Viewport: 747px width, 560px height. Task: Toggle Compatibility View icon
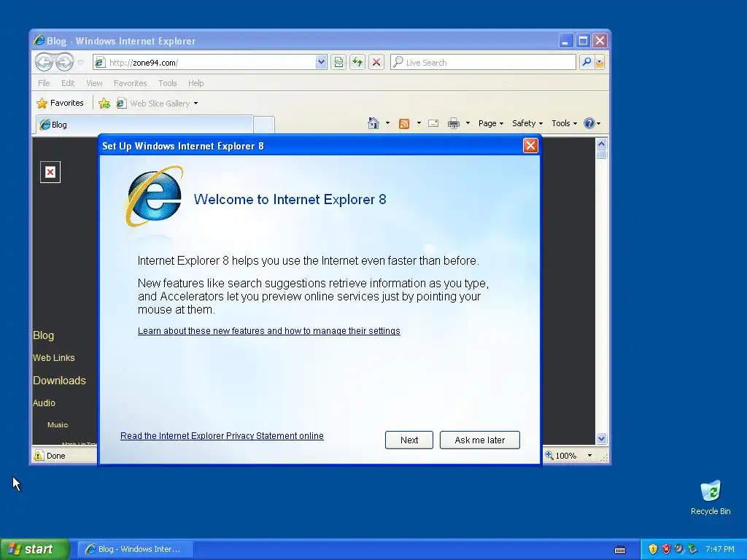[338, 63]
